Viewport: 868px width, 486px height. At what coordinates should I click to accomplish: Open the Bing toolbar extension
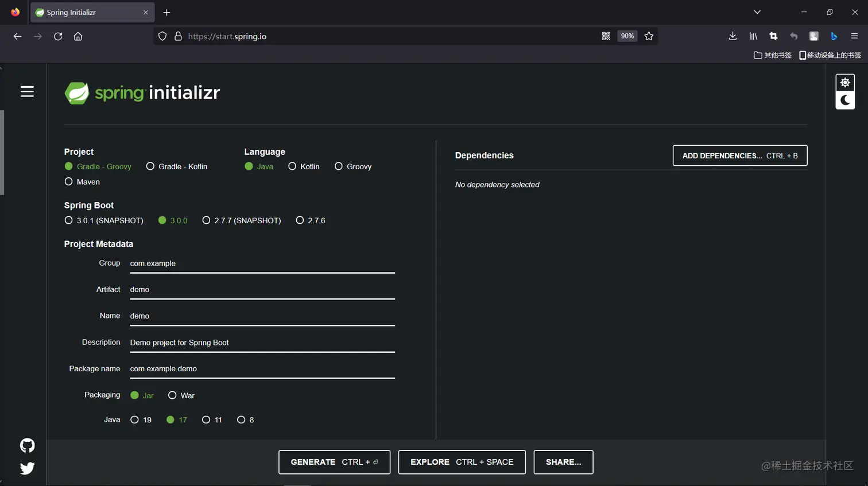[x=834, y=36]
